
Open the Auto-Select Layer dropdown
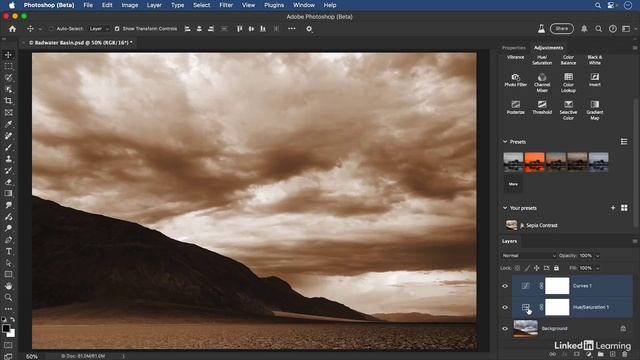tap(99, 29)
